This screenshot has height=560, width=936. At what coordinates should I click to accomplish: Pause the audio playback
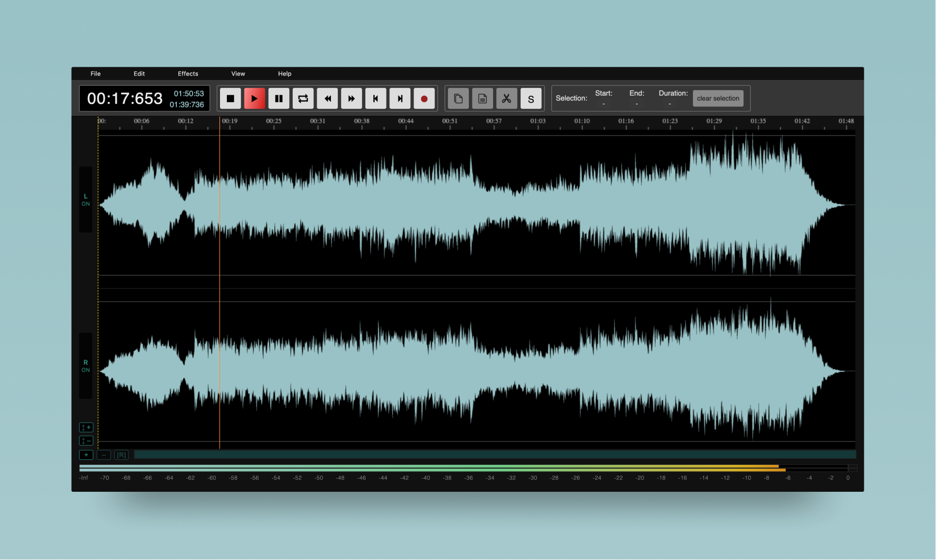(278, 99)
